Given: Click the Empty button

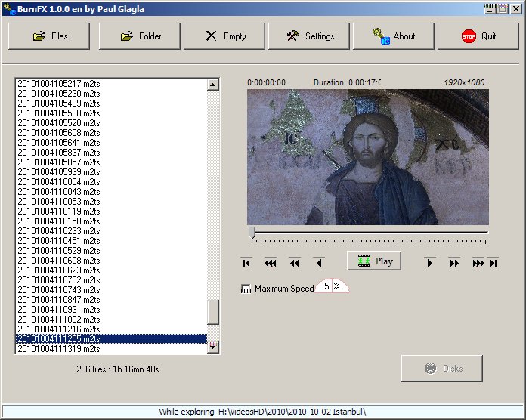Looking at the screenshot, I should 224,36.
